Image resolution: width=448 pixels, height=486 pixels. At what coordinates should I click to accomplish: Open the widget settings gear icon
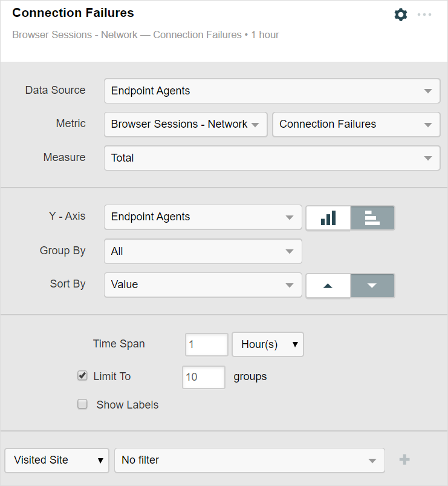(x=400, y=15)
